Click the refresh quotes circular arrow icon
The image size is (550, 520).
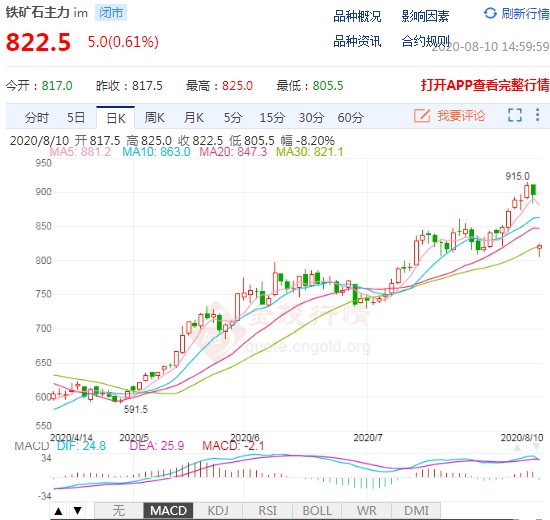coord(490,13)
